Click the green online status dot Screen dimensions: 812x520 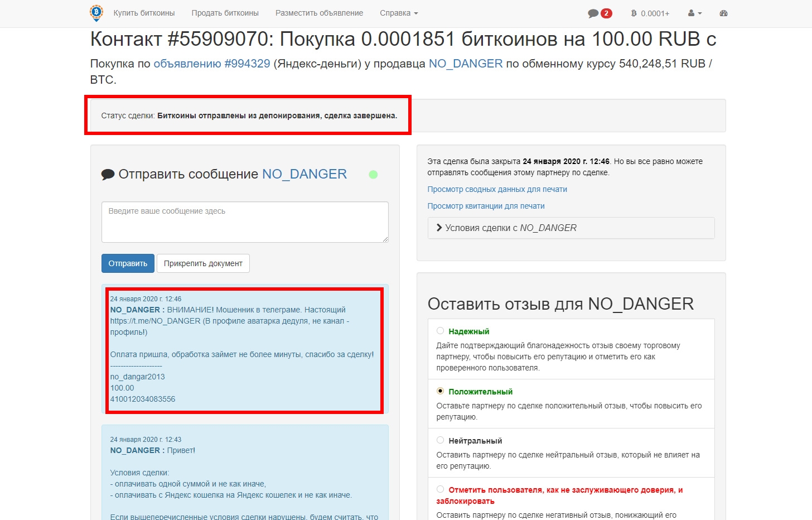click(x=373, y=175)
